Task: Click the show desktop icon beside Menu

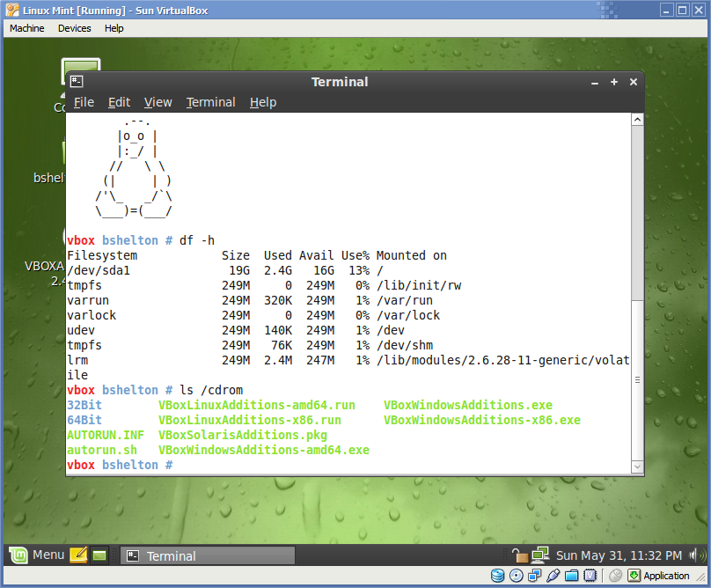Action: coord(99,555)
